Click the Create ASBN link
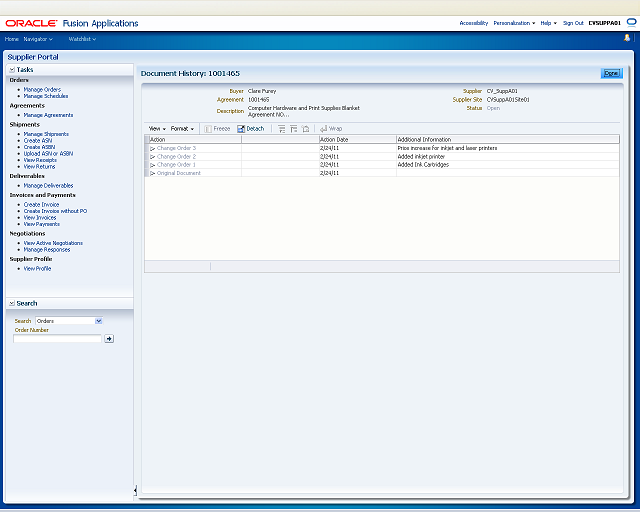640x512 pixels. [x=39, y=147]
